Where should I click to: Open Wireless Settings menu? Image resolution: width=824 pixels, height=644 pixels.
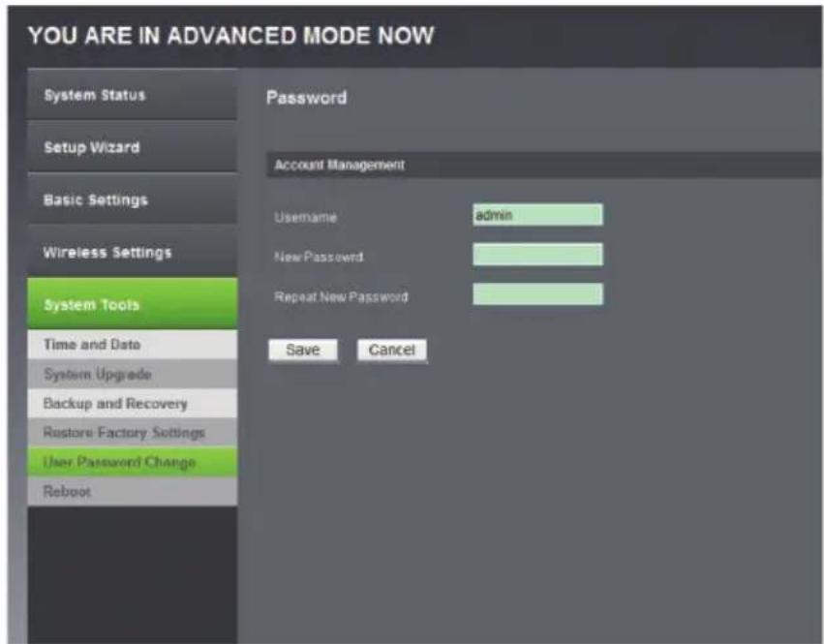(x=132, y=253)
